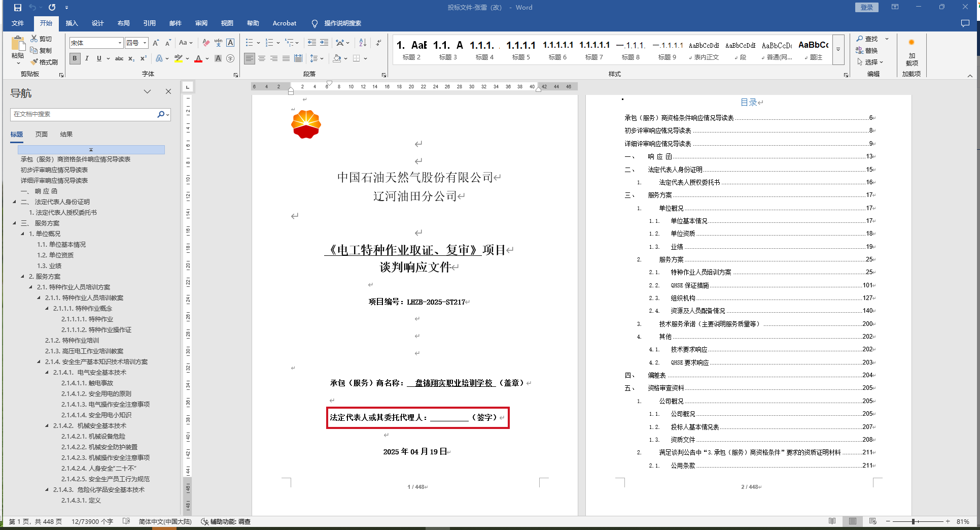Open the comments pane speech bubble icon
This screenshot has width=980, height=530.
pos(965,23)
